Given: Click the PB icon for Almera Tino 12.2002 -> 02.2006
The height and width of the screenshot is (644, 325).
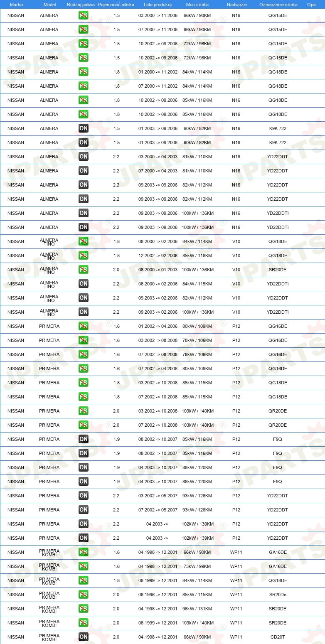Looking at the screenshot, I should 84,256.
